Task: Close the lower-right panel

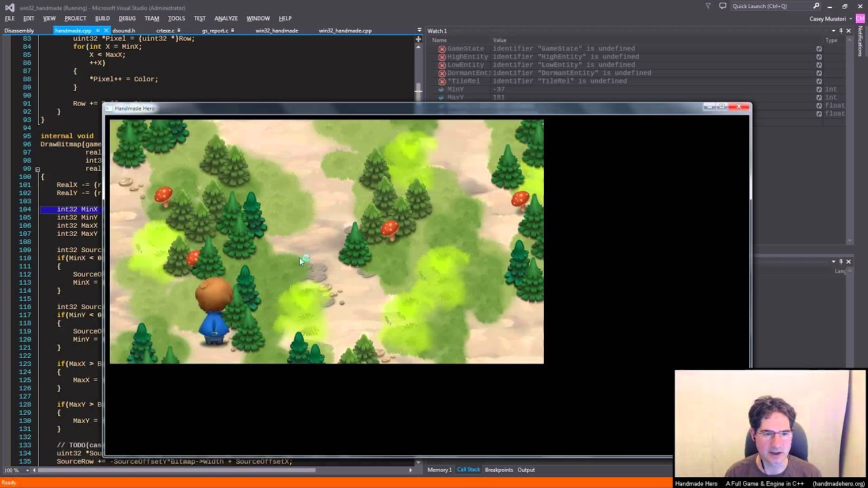Action: 848,262
